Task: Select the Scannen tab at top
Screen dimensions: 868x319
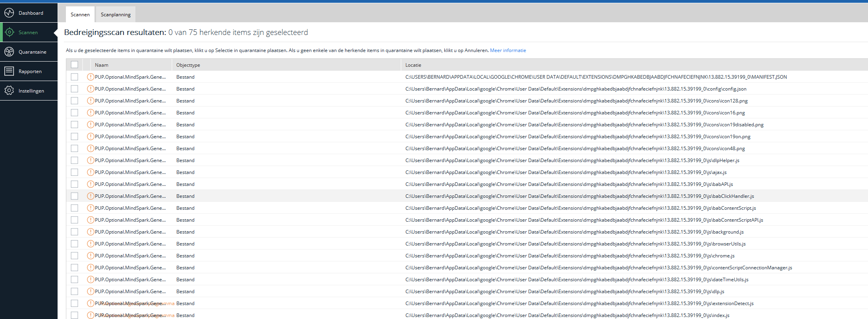Action: [x=80, y=15]
